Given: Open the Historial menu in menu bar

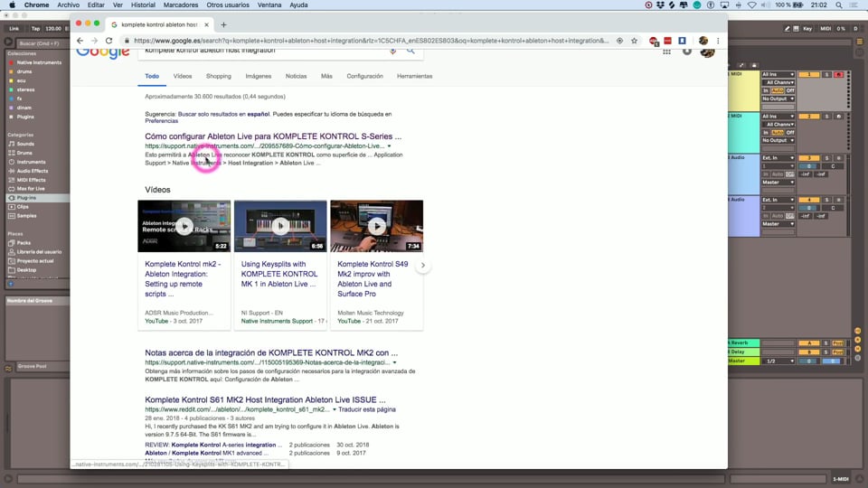Looking at the screenshot, I should click(143, 5).
